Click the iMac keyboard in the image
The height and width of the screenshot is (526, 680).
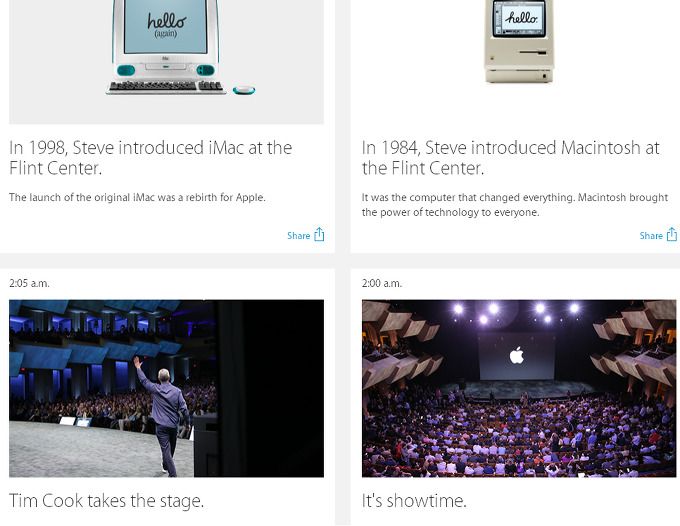point(166,87)
